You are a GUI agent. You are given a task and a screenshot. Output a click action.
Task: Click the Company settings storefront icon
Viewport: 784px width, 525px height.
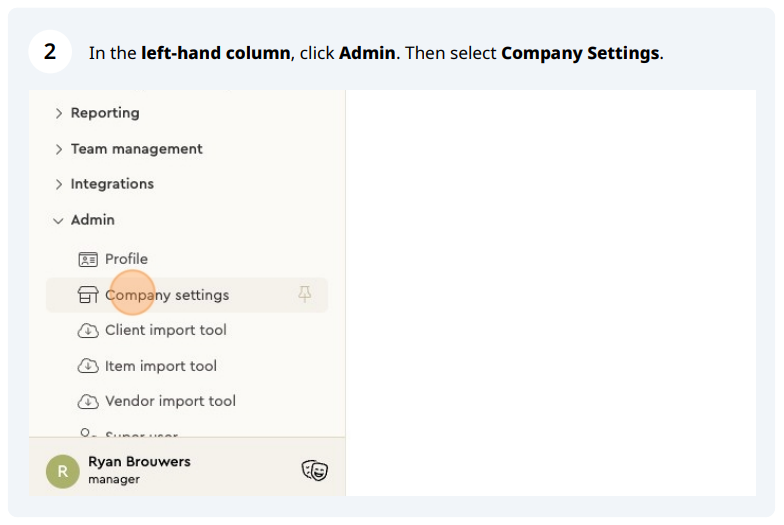[88, 295]
